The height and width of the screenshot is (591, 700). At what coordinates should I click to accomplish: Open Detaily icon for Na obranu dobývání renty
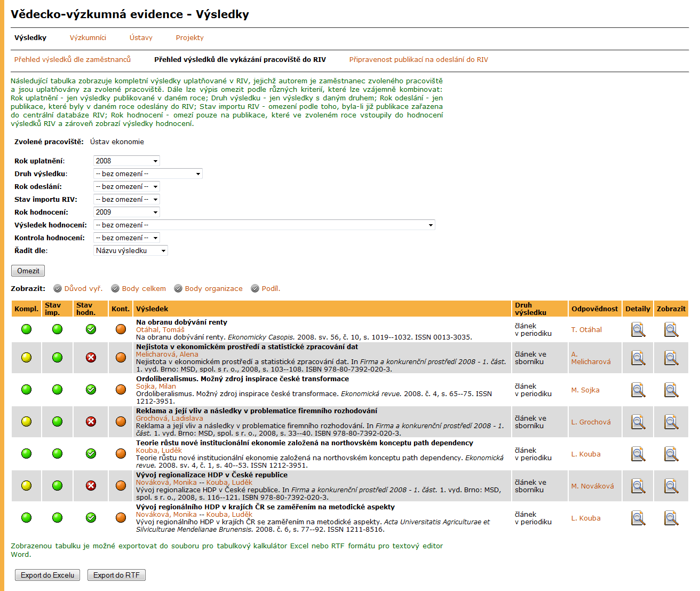coord(638,329)
